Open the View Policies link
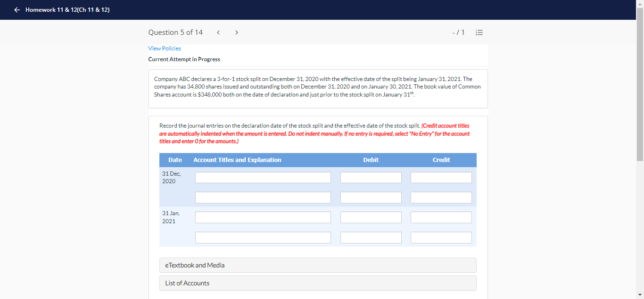The width and height of the screenshot is (644, 299). (165, 48)
